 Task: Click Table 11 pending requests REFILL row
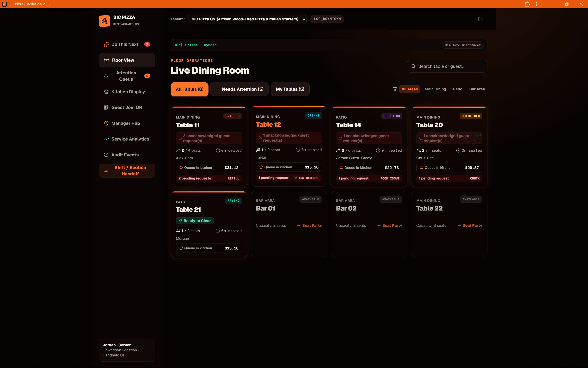tap(209, 178)
